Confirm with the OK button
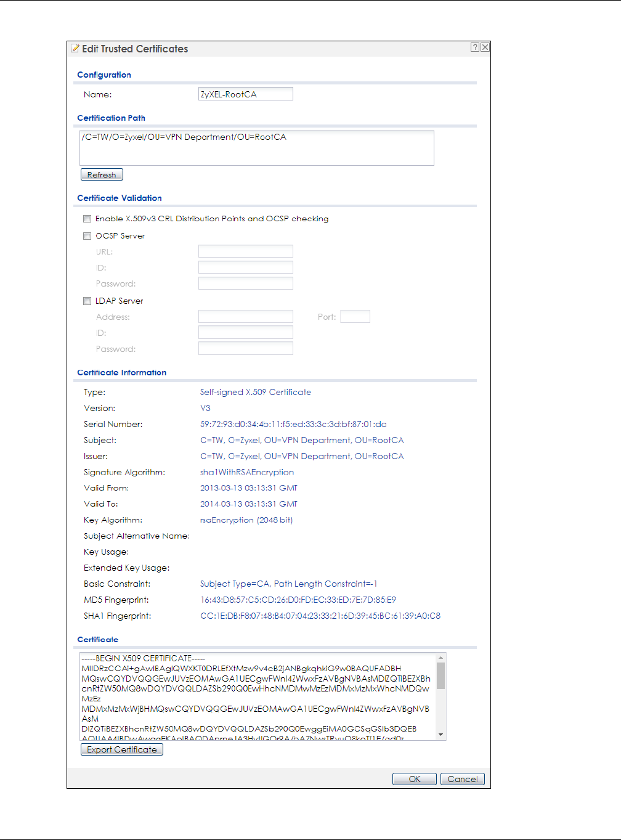This screenshot has width=621, height=840. pyautogui.click(x=415, y=779)
